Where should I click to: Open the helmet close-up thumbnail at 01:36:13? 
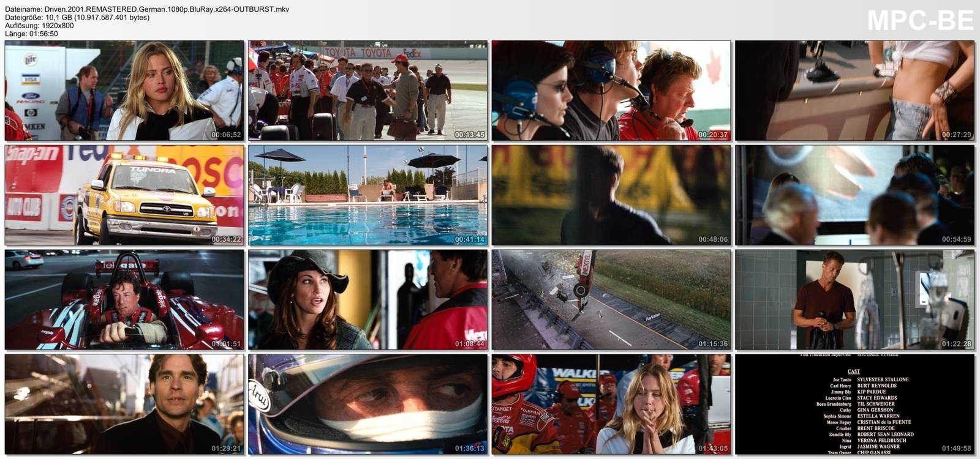point(367,404)
